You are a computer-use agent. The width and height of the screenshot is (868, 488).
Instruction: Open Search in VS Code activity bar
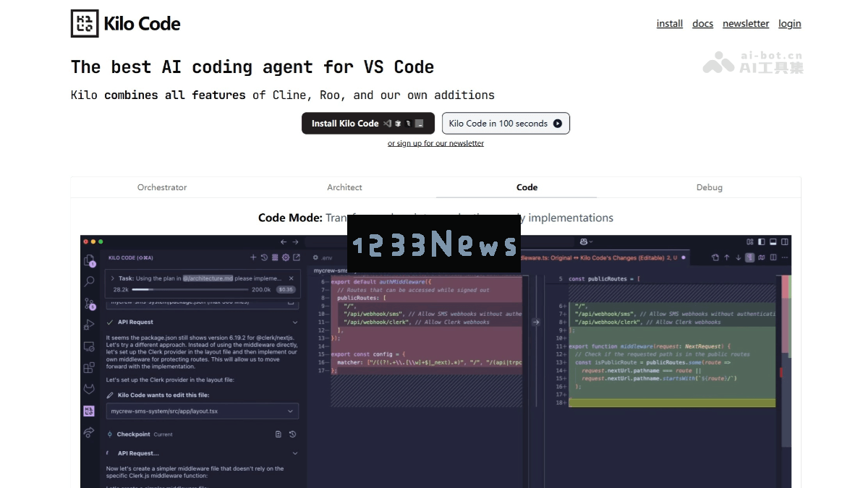pyautogui.click(x=89, y=282)
